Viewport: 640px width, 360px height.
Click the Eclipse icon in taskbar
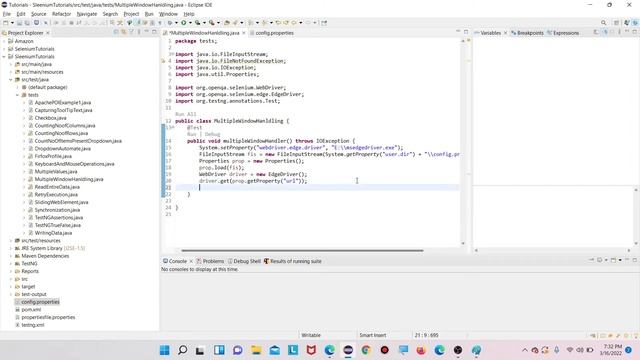(348, 350)
